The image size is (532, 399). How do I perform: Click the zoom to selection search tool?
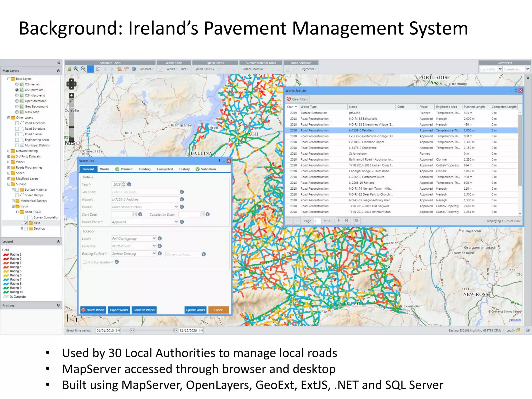tap(98, 69)
